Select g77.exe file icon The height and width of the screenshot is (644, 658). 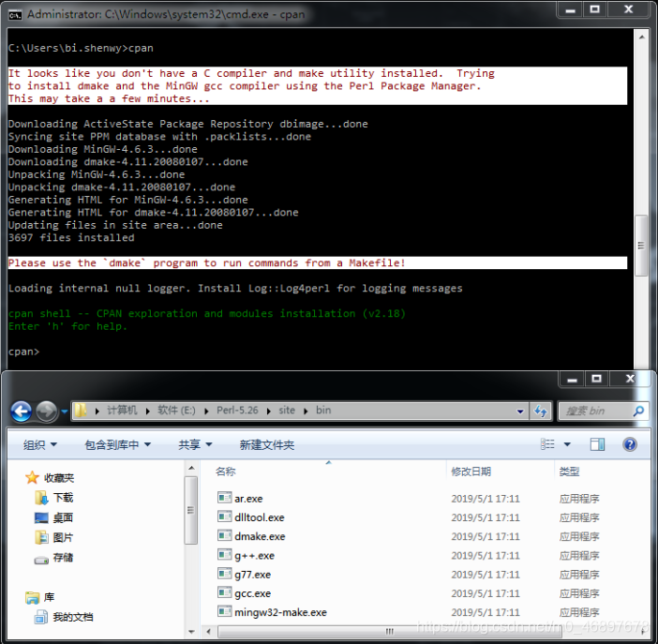[225, 574]
